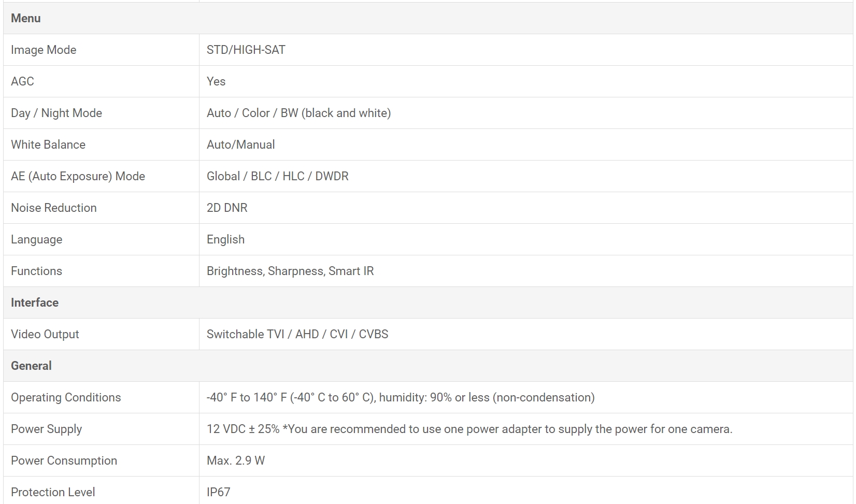Select the Day / Night Mode label

56,113
